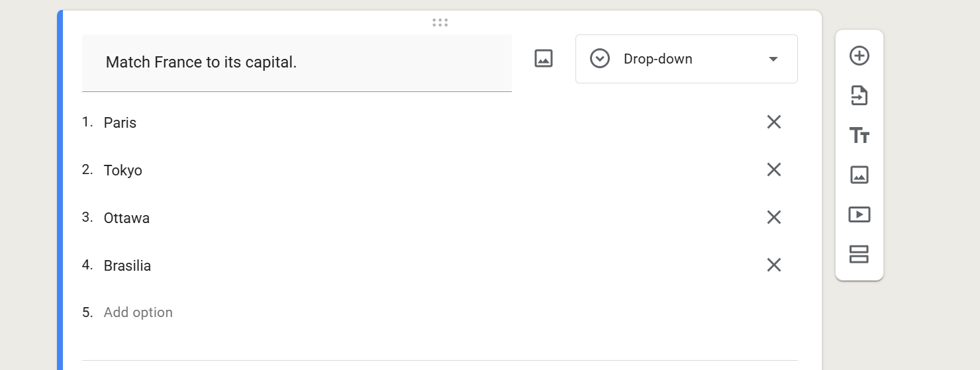
Task: Edit the Brasilia option text
Action: (x=127, y=265)
